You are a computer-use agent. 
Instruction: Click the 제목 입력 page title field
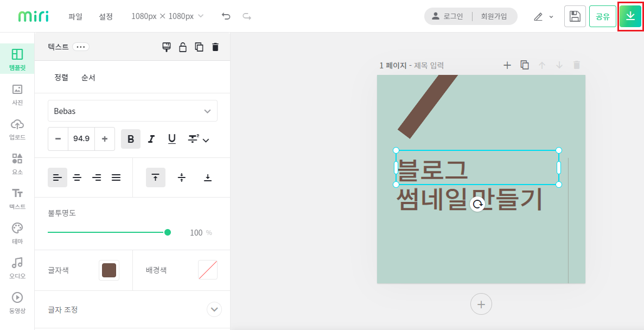[x=429, y=65]
